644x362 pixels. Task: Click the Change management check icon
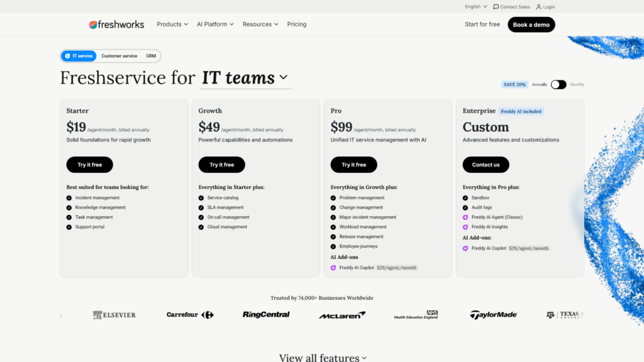click(333, 207)
